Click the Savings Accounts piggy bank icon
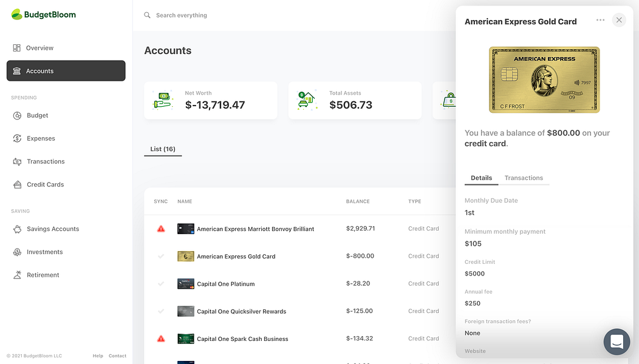 click(17, 229)
